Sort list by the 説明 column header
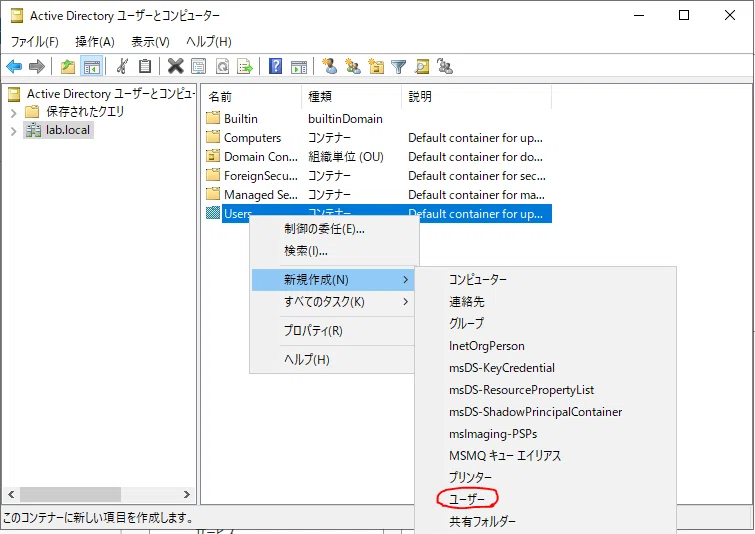 (x=476, y=96)
